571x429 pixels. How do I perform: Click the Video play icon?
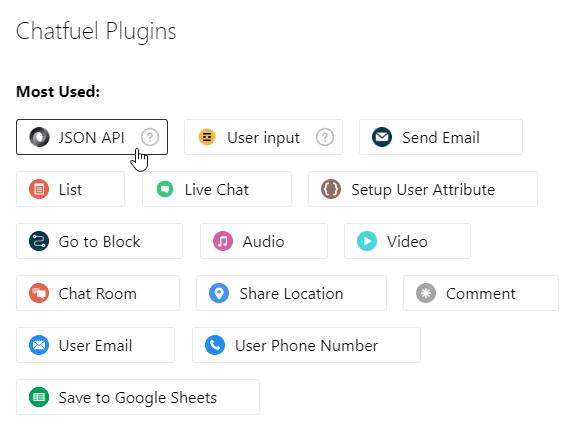367,241
